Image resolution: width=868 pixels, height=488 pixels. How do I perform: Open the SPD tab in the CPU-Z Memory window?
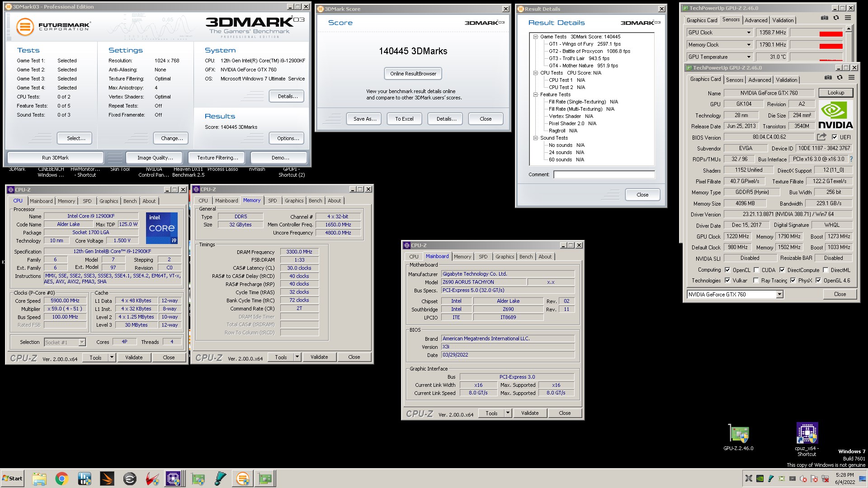272,201
